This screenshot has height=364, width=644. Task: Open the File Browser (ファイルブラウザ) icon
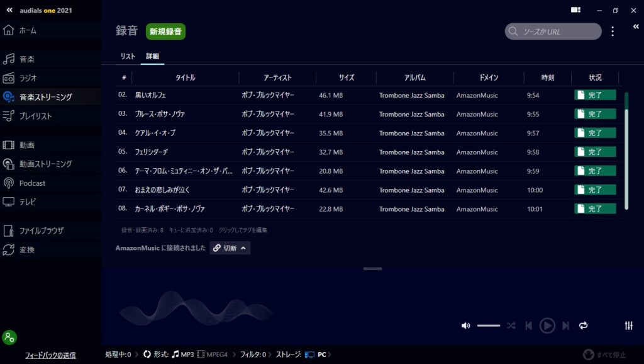(x=9, y=230)
